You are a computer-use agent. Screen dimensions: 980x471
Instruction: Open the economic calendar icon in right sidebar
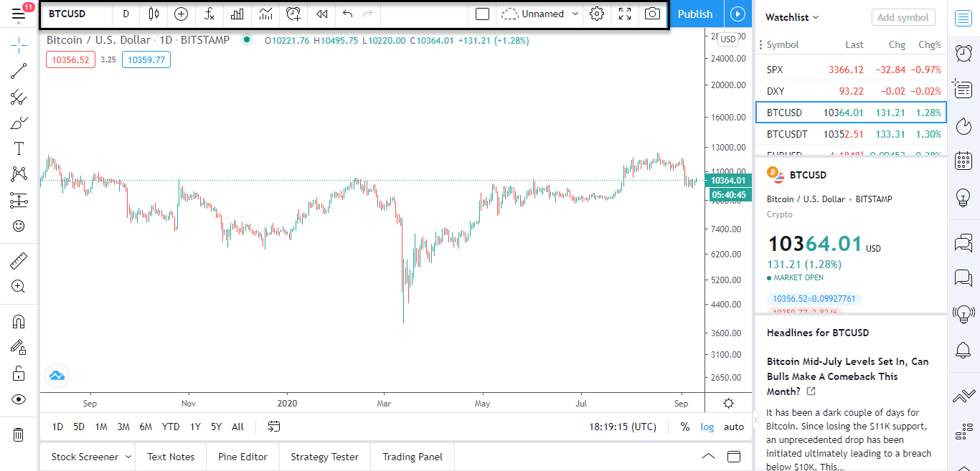[963, 161]
